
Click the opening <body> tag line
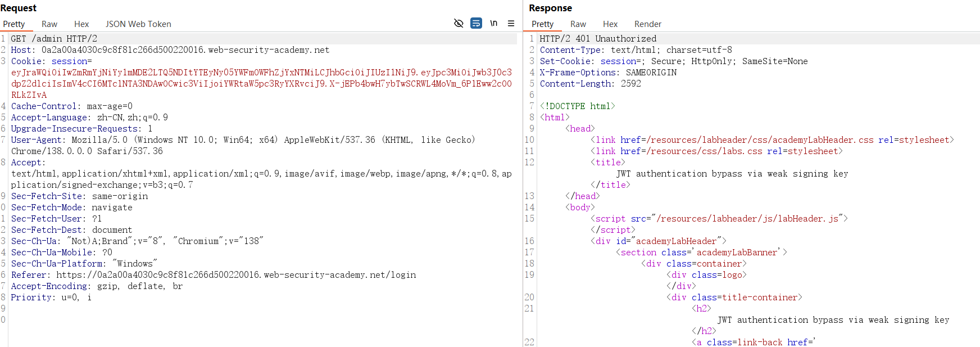[x=580, y=208]
